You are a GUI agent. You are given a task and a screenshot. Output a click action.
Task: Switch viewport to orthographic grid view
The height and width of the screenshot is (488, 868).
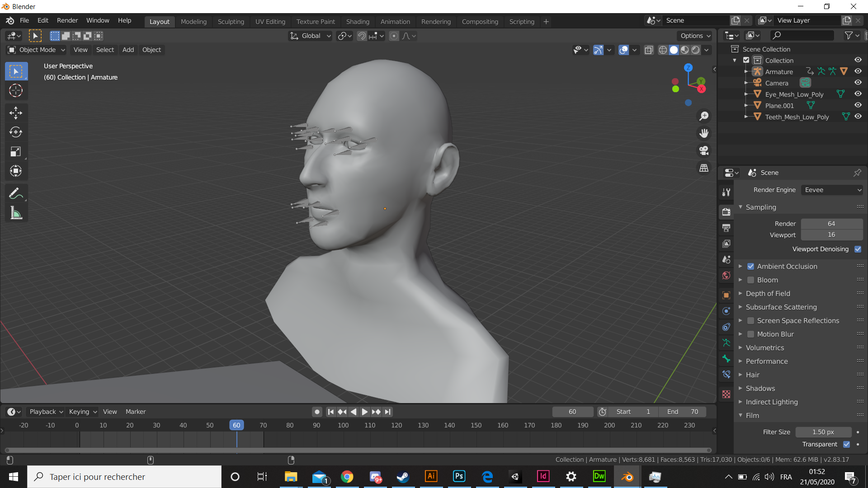[704, 168]
